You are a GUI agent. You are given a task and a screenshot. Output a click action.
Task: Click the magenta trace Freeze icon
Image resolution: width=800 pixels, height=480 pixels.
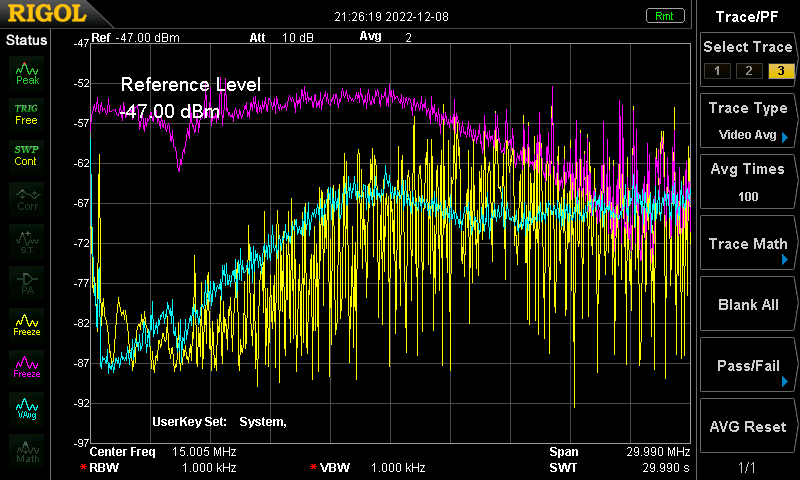(27, 366)
